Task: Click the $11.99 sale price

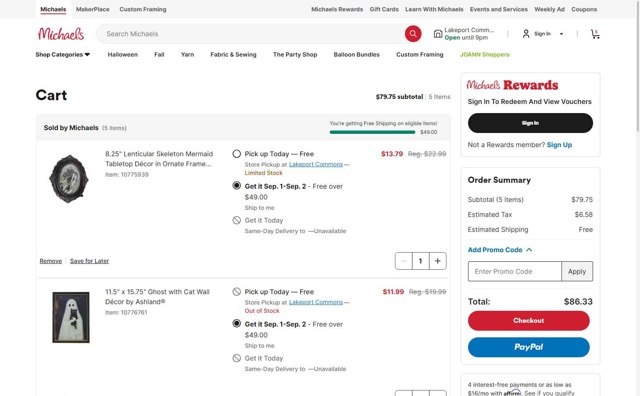Action: pos(393,292)
